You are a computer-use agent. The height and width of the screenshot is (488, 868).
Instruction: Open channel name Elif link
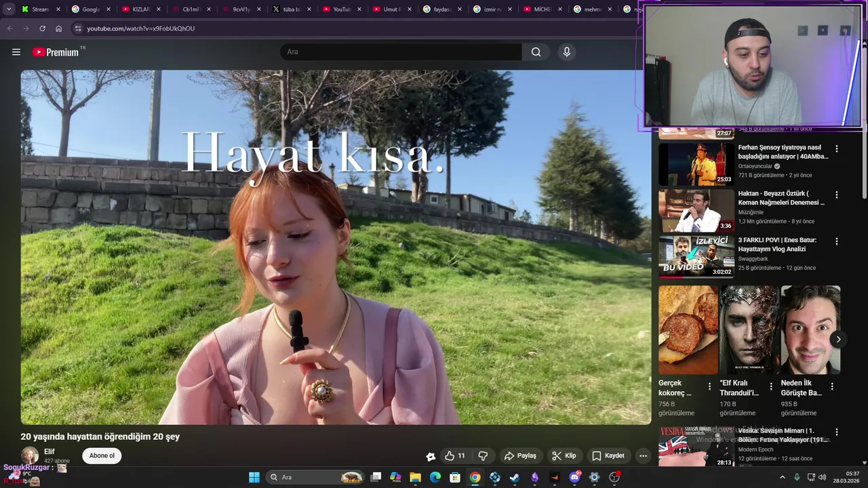click(50, 451)
